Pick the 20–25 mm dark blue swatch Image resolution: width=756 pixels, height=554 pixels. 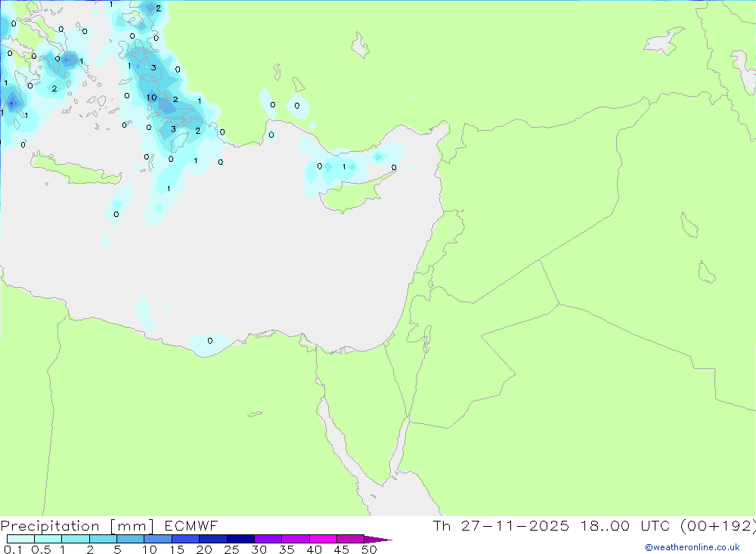pyautogui.click(x=212, y=539)
